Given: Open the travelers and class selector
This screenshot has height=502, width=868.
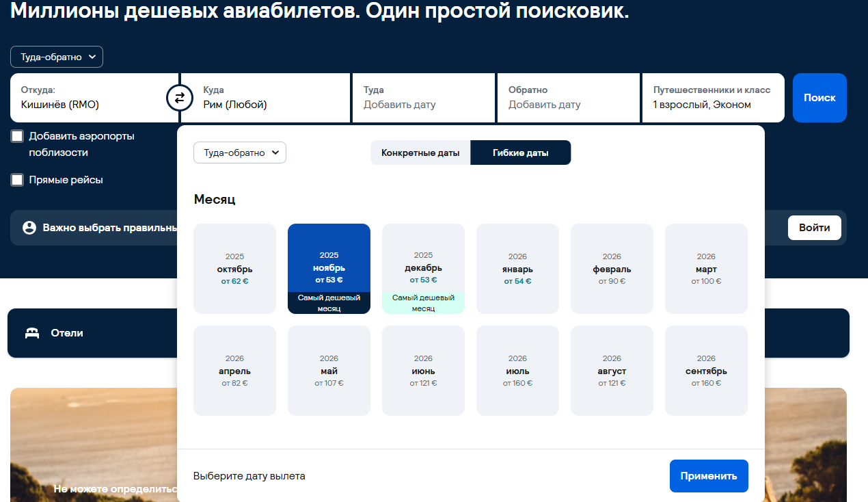Looking at the screenshot, I should pyautogui.click(x=712, y=98).
